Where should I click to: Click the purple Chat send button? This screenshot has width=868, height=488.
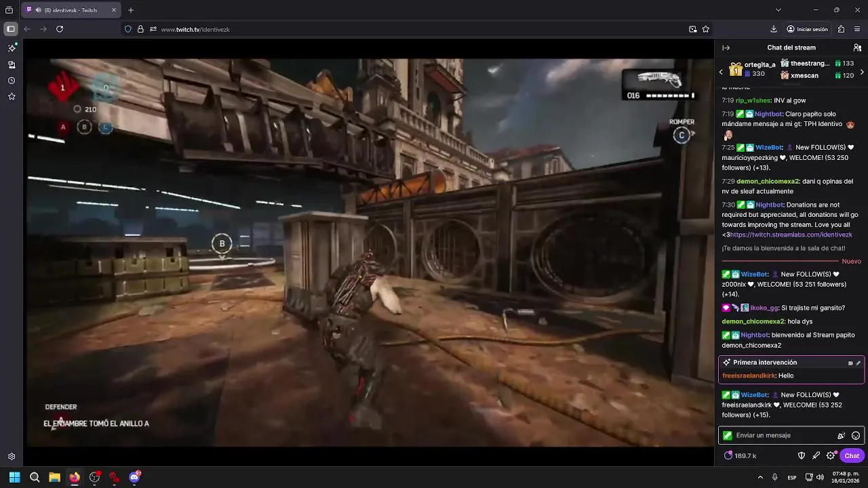coord(852,455)
